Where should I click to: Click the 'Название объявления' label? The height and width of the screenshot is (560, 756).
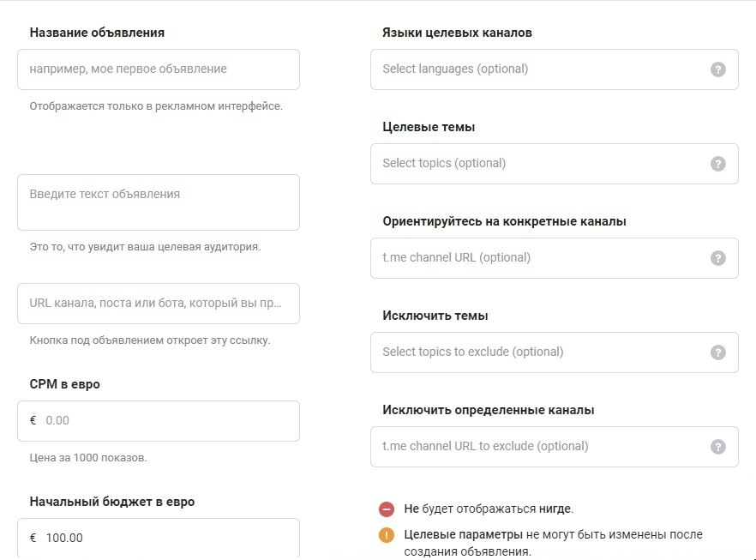(97, 33)
